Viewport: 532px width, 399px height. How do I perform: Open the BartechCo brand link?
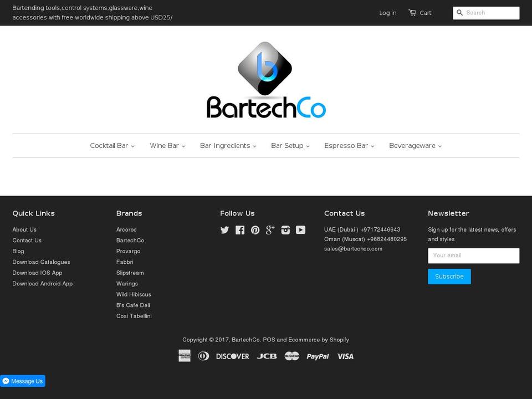(130, 241)
